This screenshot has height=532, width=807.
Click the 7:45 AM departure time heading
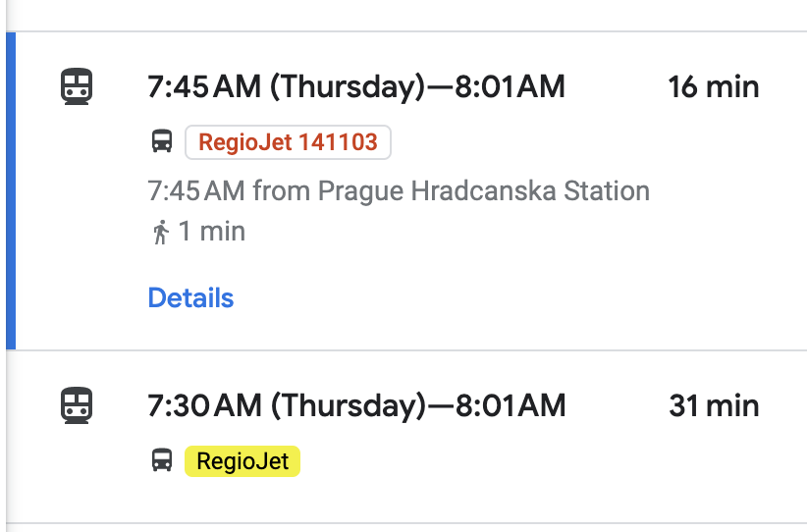click(204, 86)
